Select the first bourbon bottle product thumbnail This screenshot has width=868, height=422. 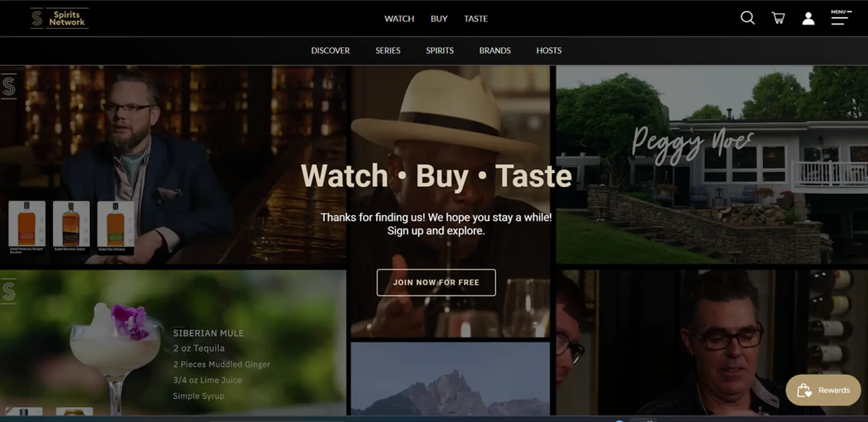tap(27, 227)
